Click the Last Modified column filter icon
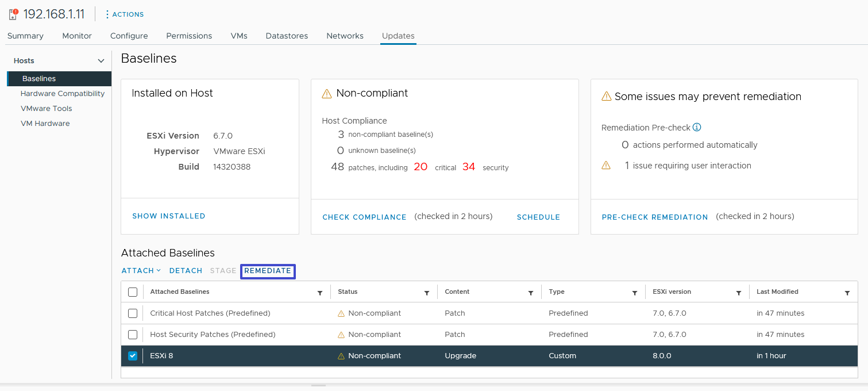Screen dimensions: 868x391 [x=847, y=293]
